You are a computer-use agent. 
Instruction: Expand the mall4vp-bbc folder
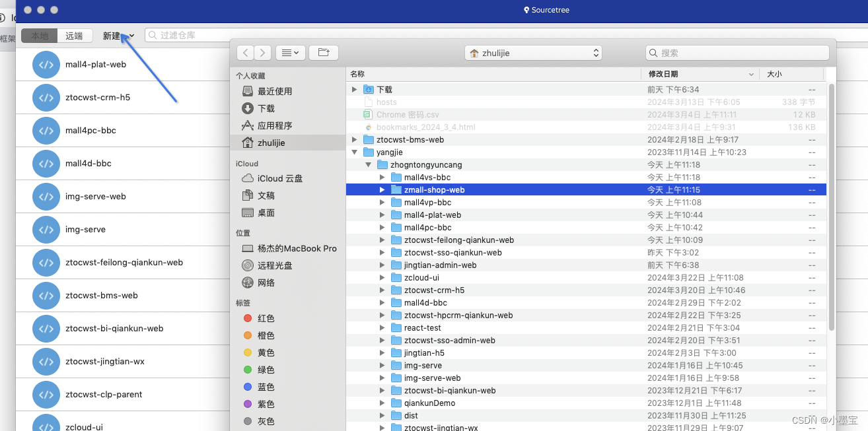pos(382,202)
